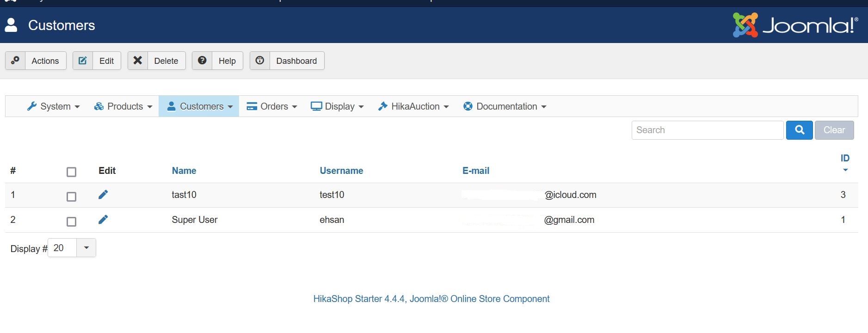This screenshot has height=333, width=868.
Task: Click the Help question mark icon
Action: click(x=202, y=61)
